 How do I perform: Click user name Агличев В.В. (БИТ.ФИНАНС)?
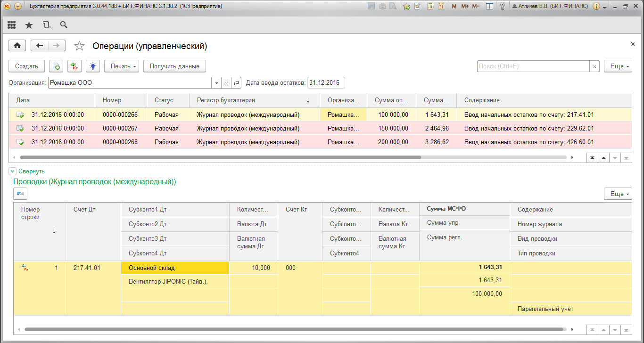pyautogui.click(x=550, y=6)
